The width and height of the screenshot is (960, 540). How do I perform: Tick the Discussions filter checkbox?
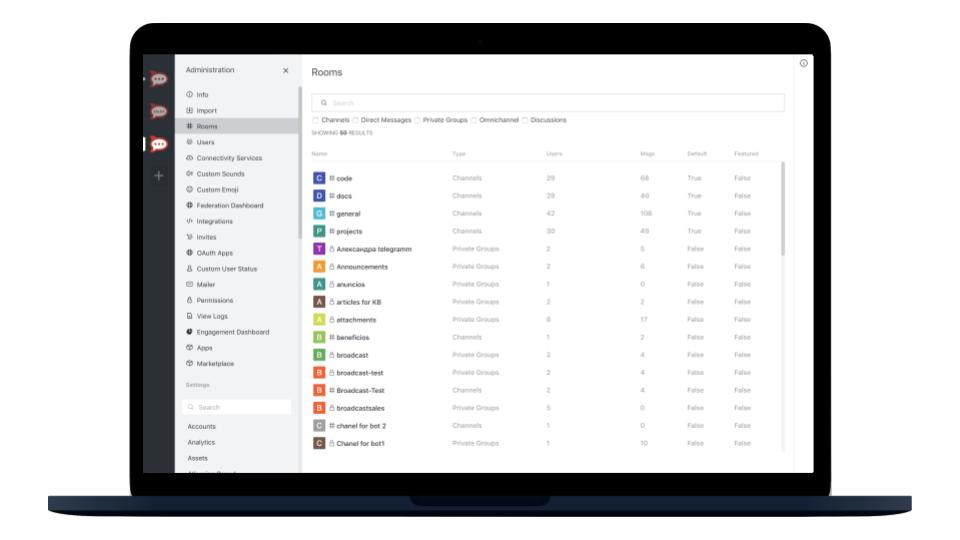[525, 121]
